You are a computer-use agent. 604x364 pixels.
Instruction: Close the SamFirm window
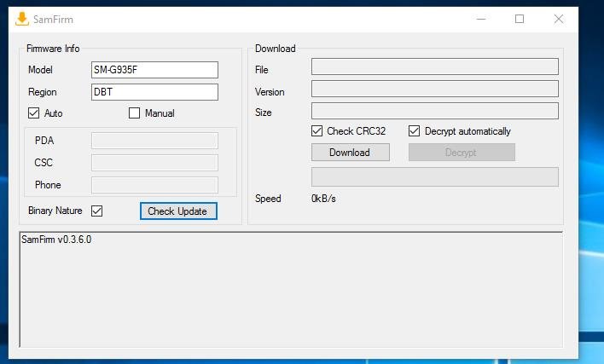point(559,19)
